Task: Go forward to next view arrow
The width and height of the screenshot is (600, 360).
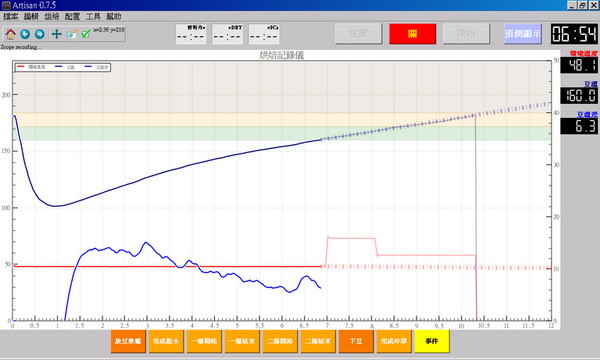Action: tap(39, 34)
